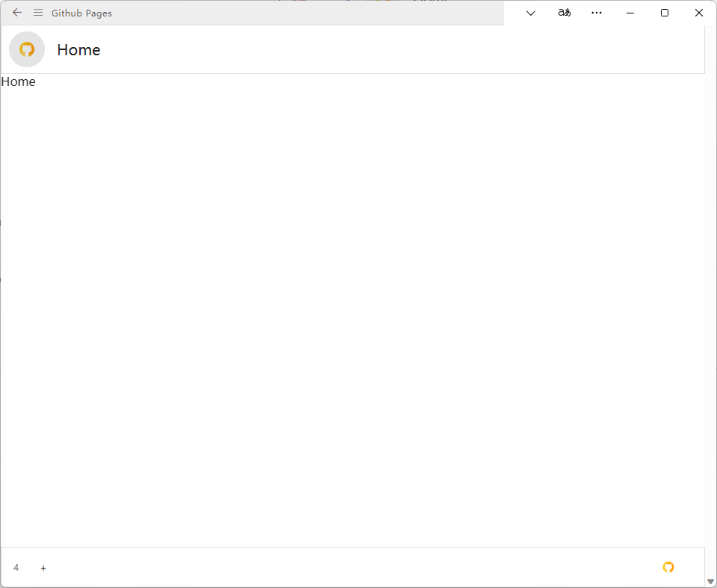Expand the browser settings three-dots menu

click(596, 13)
